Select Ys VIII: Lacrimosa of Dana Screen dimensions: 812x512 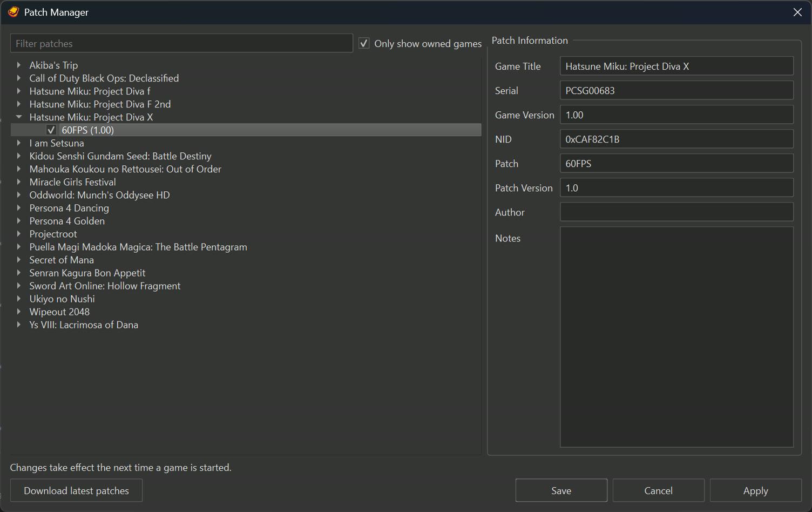point(84,325)
